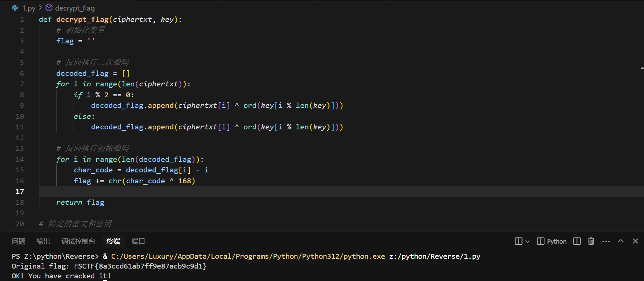Click the comment '# 给定的密文和密钥' on line 20
The height and width of the screenshot is (281, 644).
point(75,224)
